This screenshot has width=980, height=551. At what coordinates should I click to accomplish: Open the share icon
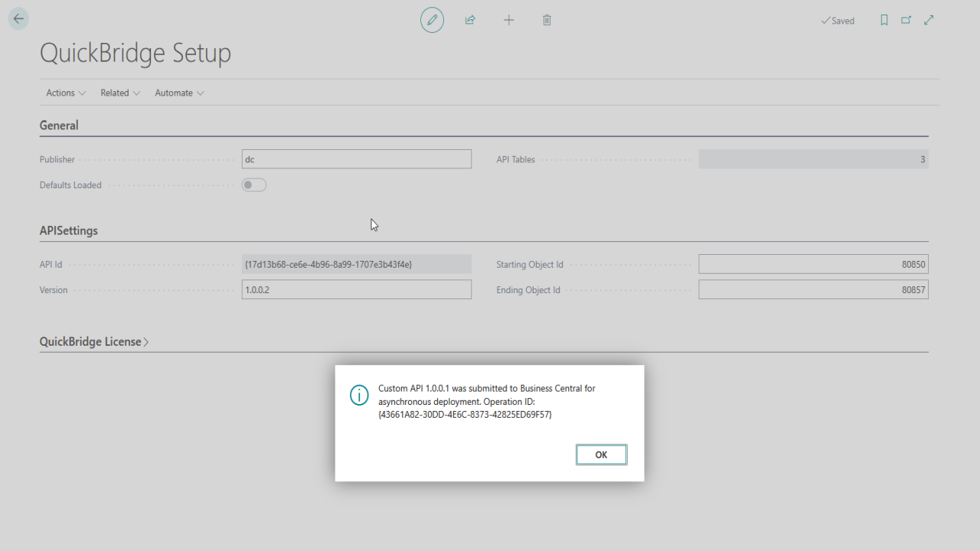tap(470, 20)
